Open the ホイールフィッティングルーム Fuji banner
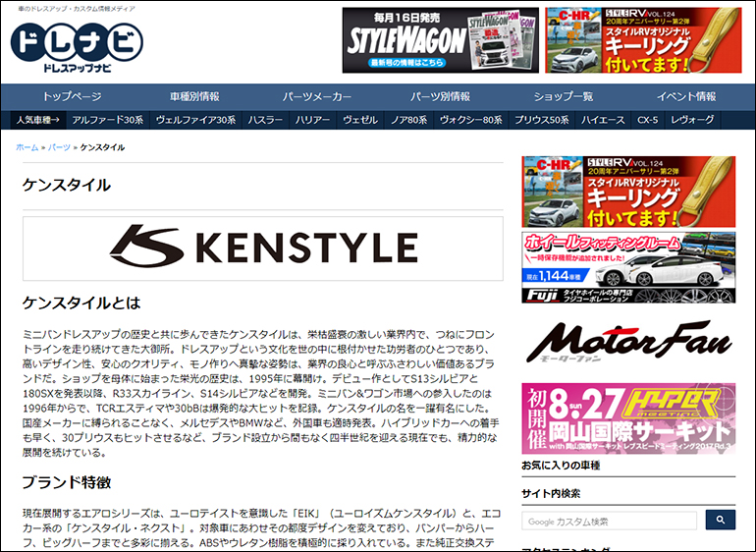 (628, 267)
